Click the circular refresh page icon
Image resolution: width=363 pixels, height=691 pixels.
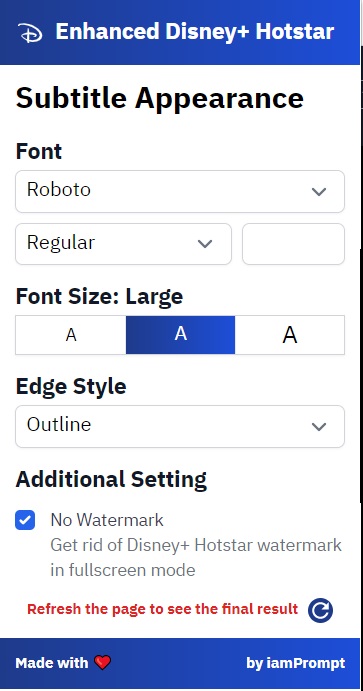(320, 610)
